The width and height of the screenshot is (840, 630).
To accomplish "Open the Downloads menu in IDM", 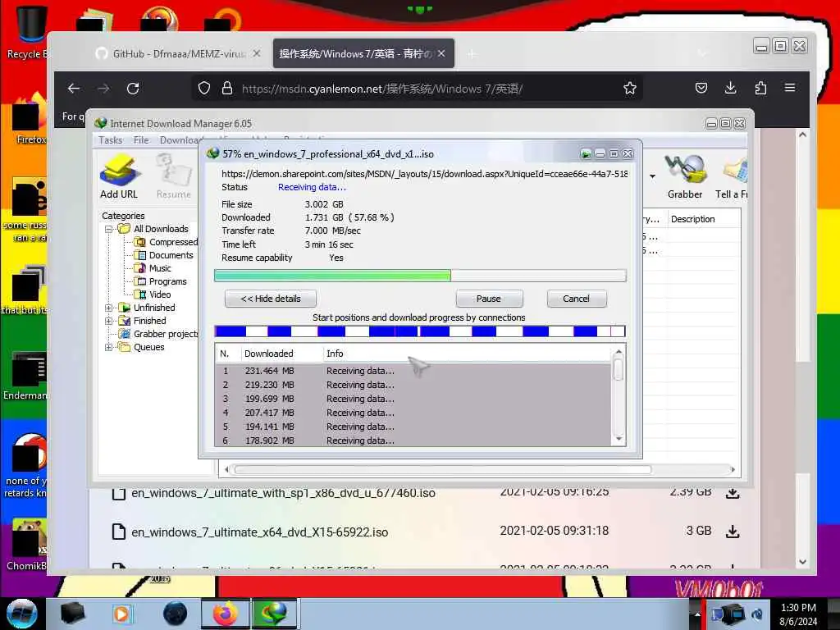I will (x=180, y=139).
